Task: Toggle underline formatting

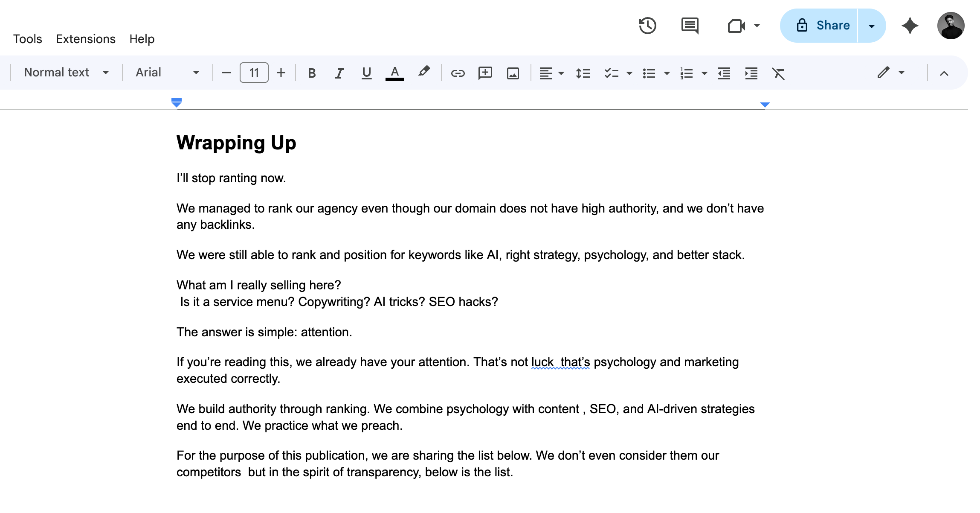Action: [366, 73]
